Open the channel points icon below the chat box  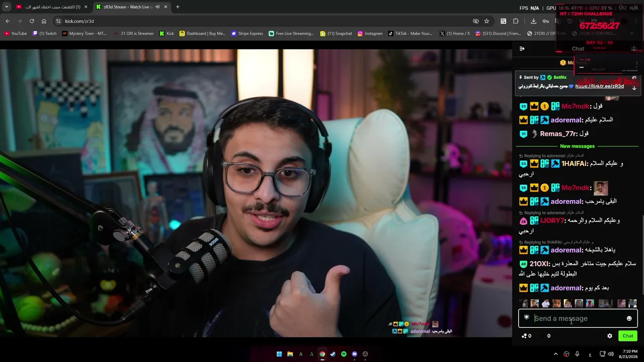pyautogui.click(x=526, y=336)
